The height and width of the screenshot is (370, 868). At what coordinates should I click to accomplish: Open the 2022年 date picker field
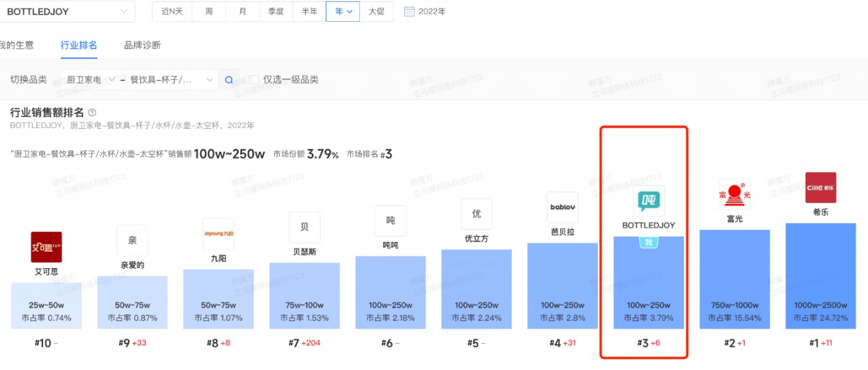(425, 12)
